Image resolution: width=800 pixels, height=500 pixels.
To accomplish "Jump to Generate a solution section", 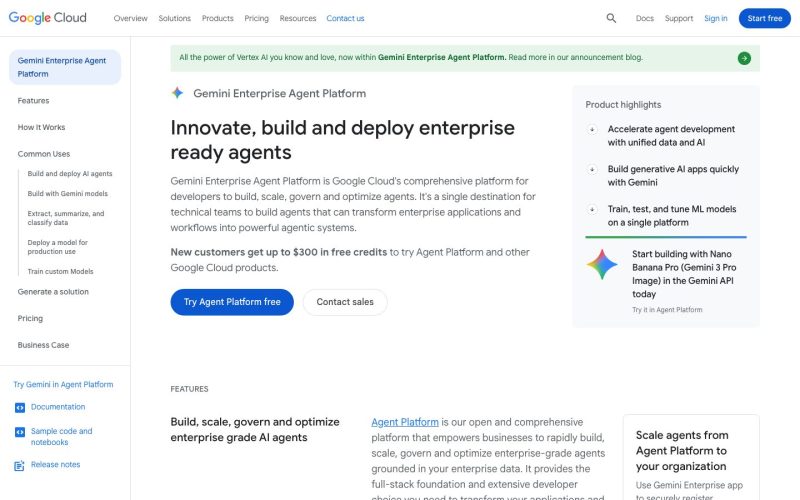I will tap(53, 292).
